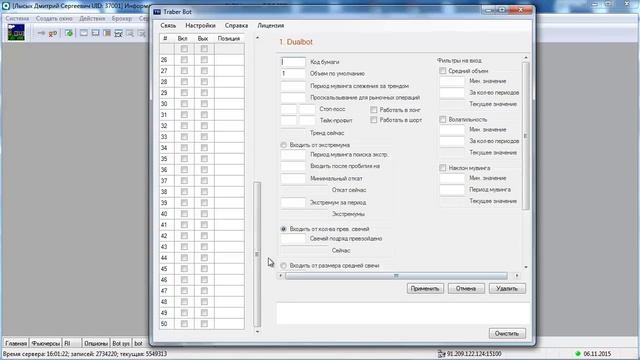Click the Позиция cell of row 28
This screenshot has height=360, width=640.
[229, 82]
